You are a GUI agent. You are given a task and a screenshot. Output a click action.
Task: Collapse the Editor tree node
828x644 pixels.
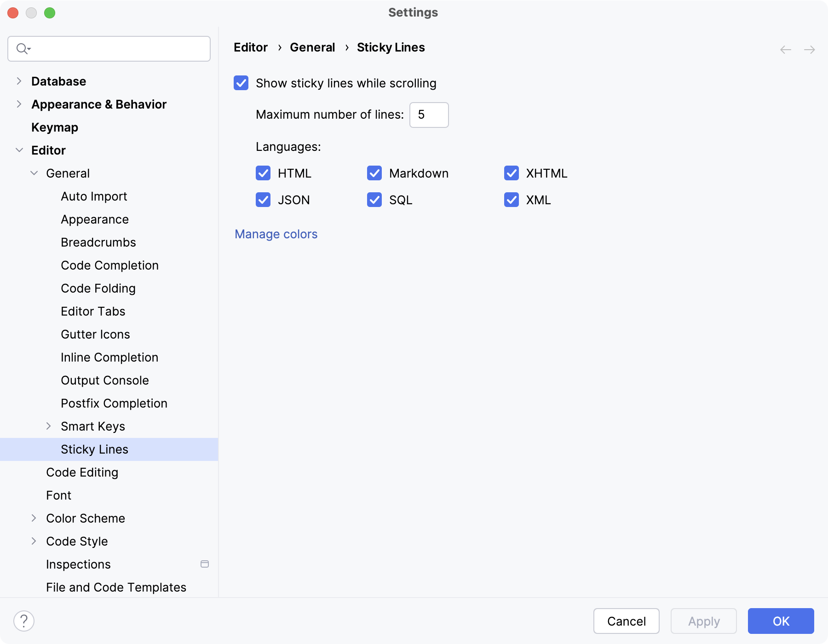click(19, 150)
